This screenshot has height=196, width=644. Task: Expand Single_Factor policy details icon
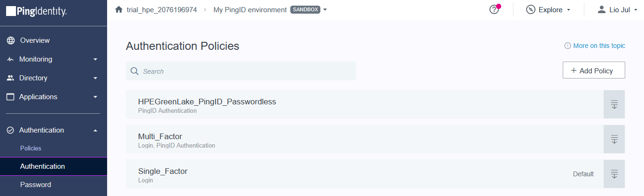[614, 174]
